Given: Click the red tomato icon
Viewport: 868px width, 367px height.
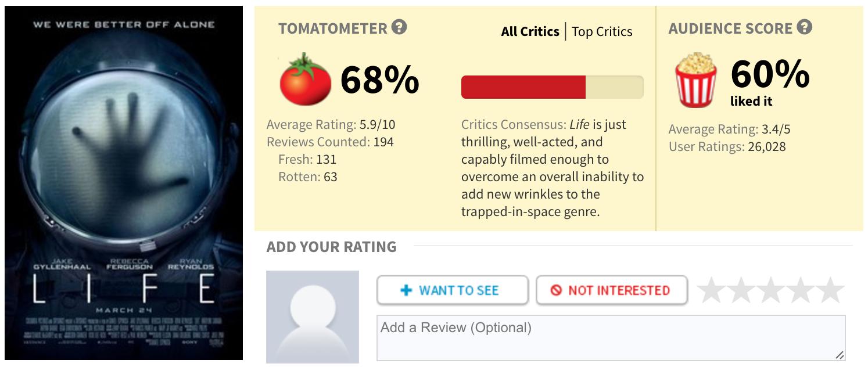Looking at the screenshot, I should click(x=305, y=80).
